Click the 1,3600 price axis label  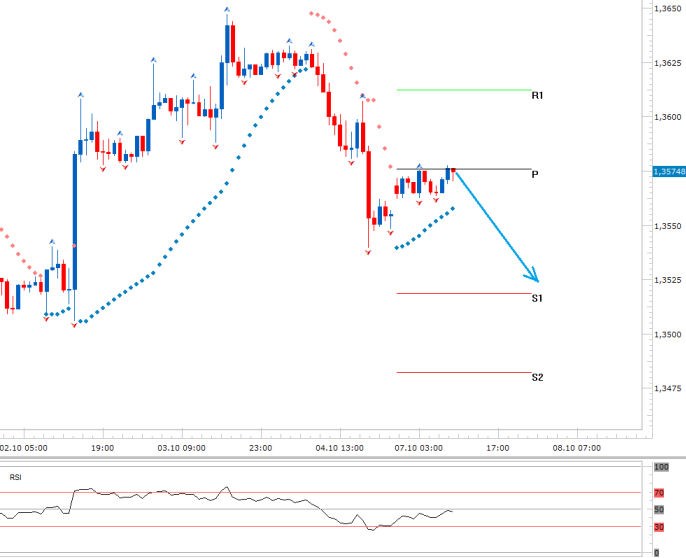668,117
